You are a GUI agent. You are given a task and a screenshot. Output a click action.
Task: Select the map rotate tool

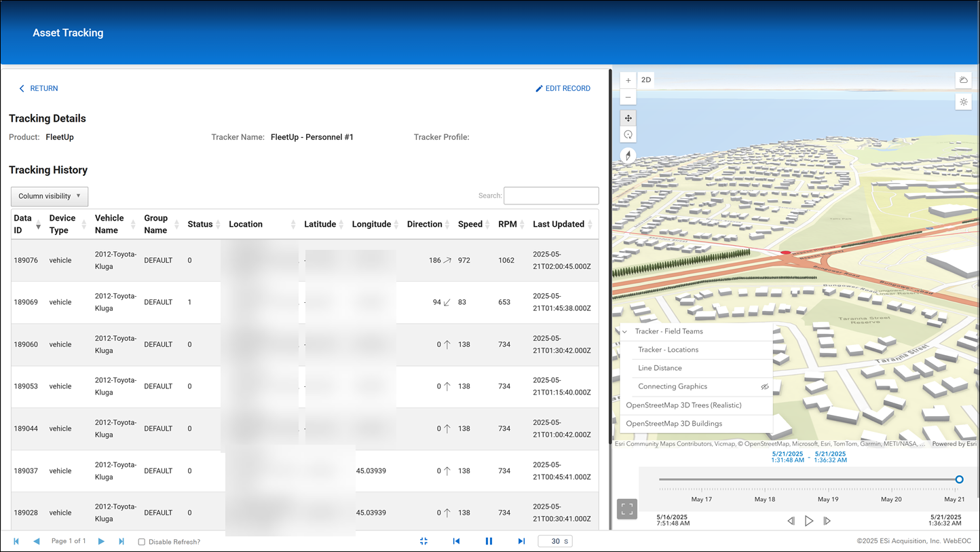(x=628, y=134)
